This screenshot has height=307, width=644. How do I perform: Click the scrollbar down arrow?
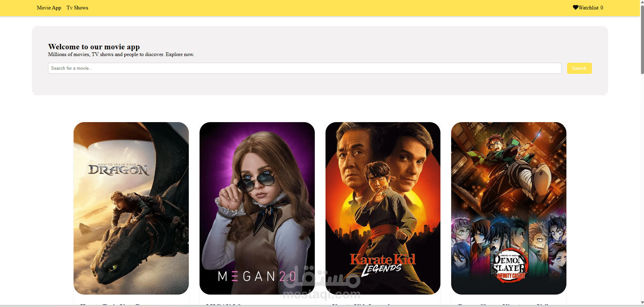[642, 303]
